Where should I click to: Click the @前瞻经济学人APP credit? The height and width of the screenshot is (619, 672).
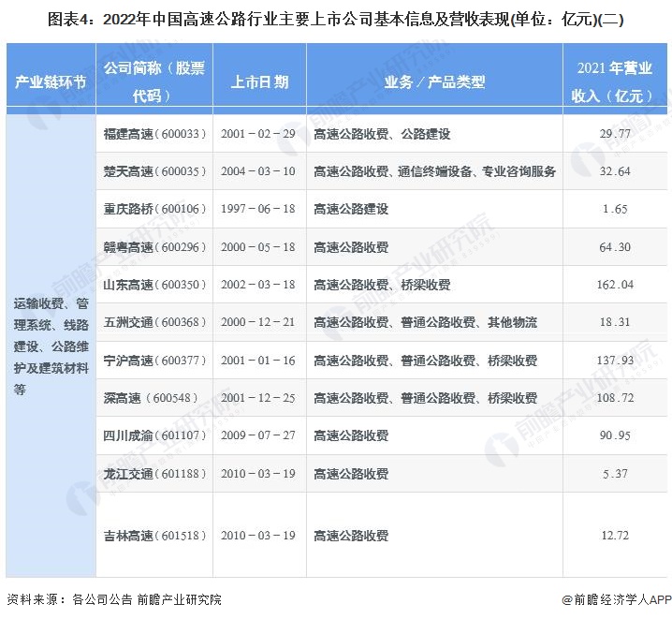pos(616,599)
